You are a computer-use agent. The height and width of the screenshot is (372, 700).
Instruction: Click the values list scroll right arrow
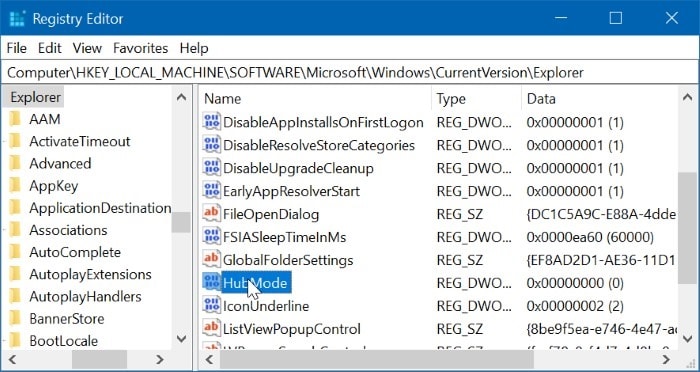[667, 359]
